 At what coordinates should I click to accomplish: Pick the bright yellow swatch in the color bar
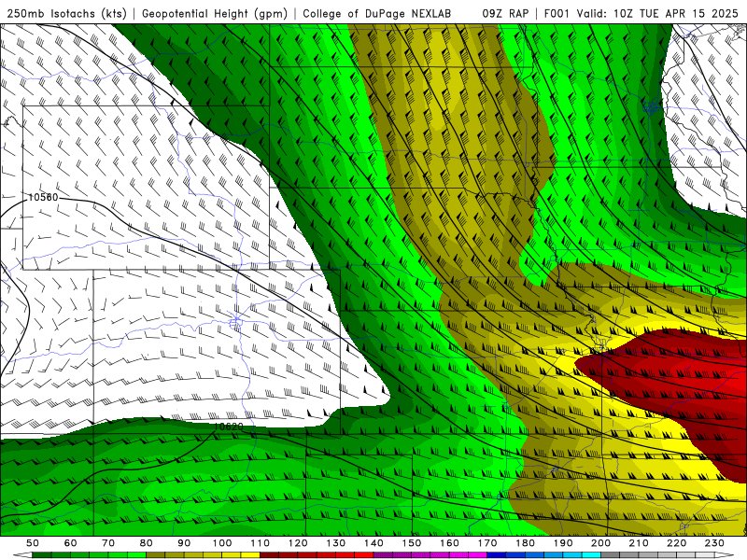tap(250, 555)
